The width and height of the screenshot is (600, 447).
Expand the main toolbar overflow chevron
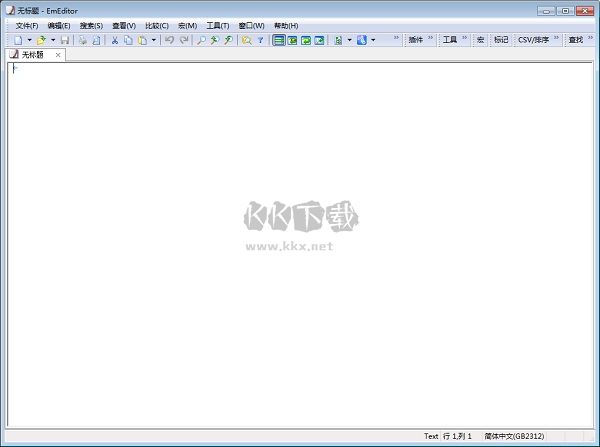pyautogui.click(x=396, y=38)
